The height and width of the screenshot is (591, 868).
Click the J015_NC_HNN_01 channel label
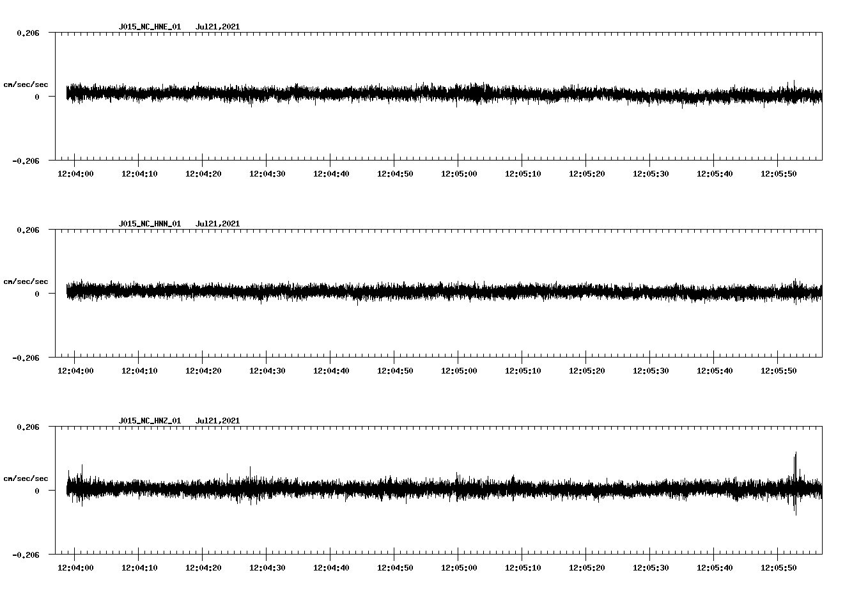coord(149,223)
